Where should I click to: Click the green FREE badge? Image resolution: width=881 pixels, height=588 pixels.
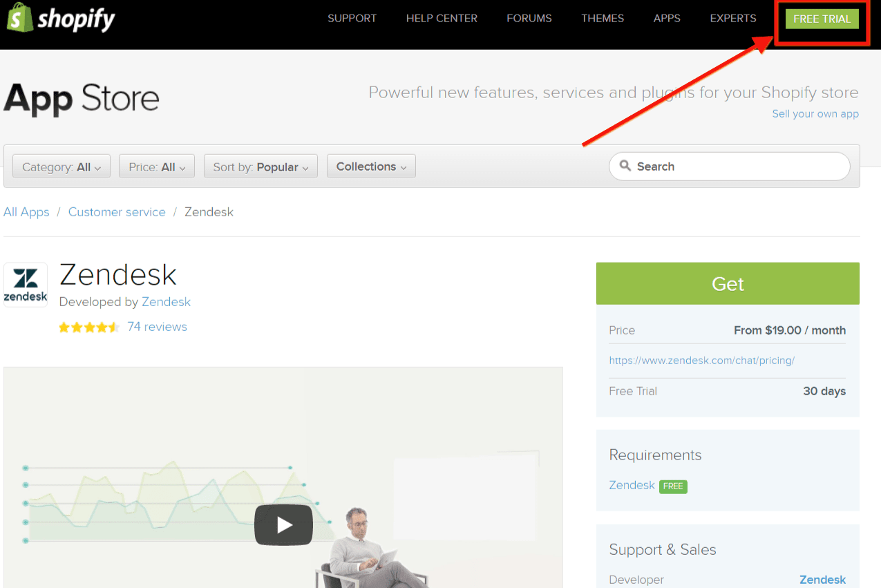pyautogui.click(x=673, y=486)
